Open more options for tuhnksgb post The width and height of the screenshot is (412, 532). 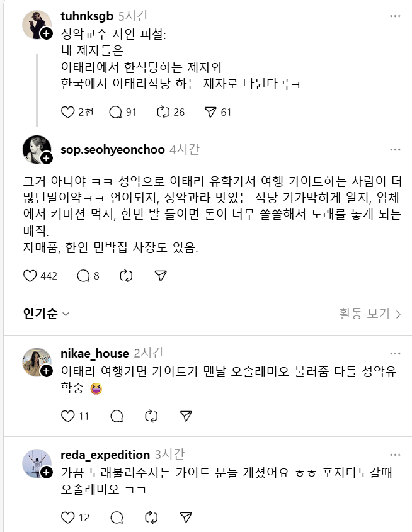[x=395, y=16]
